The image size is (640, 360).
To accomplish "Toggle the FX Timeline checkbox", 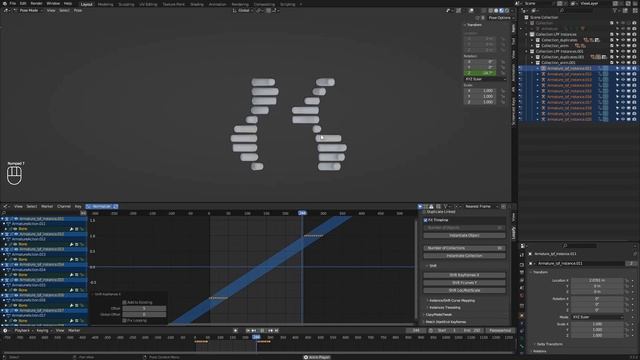I will coord(426,220).
